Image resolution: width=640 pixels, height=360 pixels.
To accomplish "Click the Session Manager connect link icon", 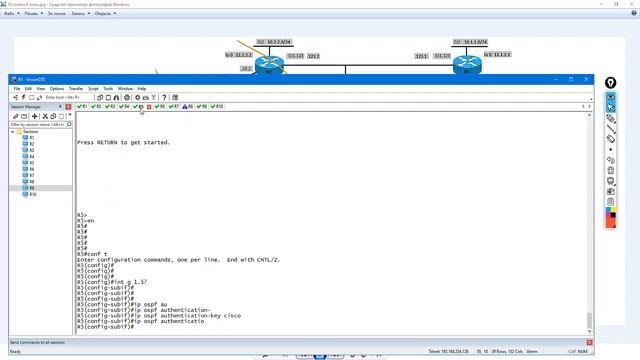I will pyautogui.click(x=16, y=116).
